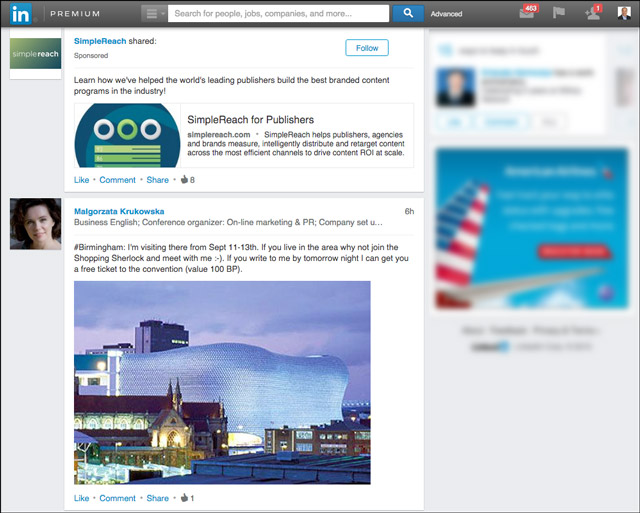This screenshot has height=513, width=640.
Task: Open the SimpleReach company logo thumbnail
Action: point(36,53)
